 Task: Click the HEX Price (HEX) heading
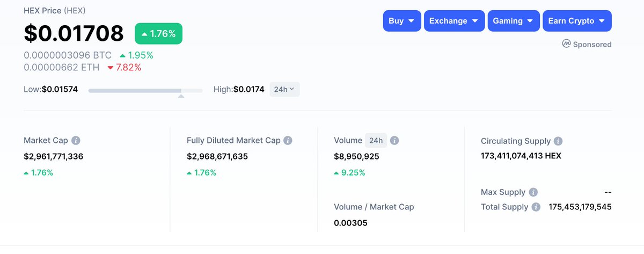[55, 11]
